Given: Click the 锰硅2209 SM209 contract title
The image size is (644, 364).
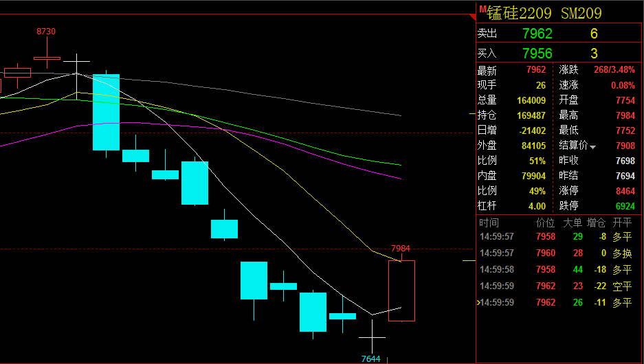Looking at the screenshot, I should click(x=544, y=13).
